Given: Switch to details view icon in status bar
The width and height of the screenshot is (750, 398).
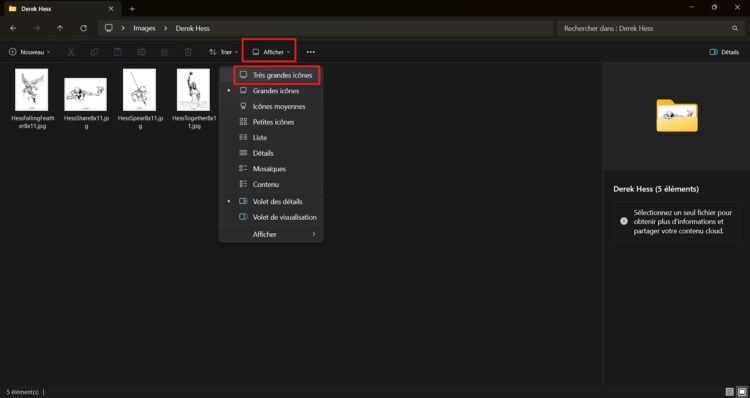Looking at the screenshot, I should (729, 392).
